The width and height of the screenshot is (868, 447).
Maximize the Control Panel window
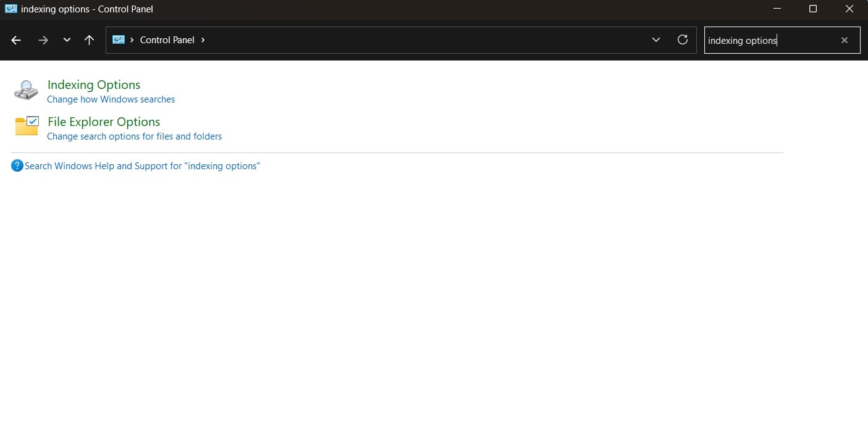click(813, 9)
